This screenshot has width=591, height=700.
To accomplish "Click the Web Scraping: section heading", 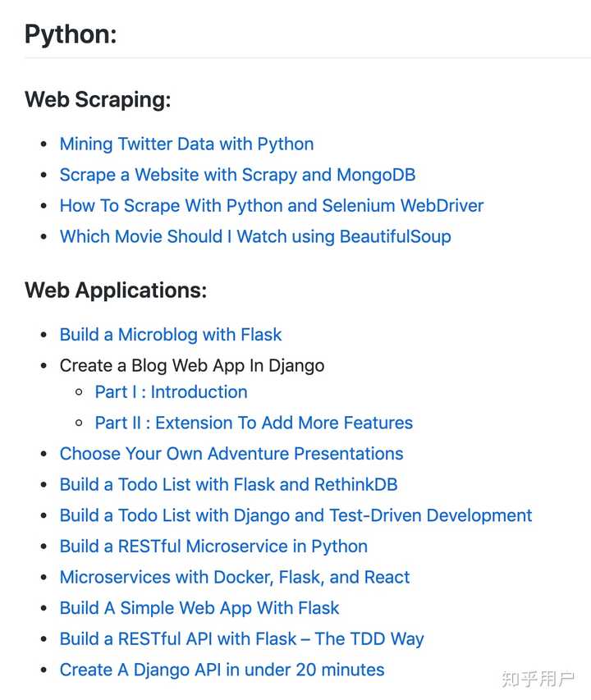I will (98, 100).
